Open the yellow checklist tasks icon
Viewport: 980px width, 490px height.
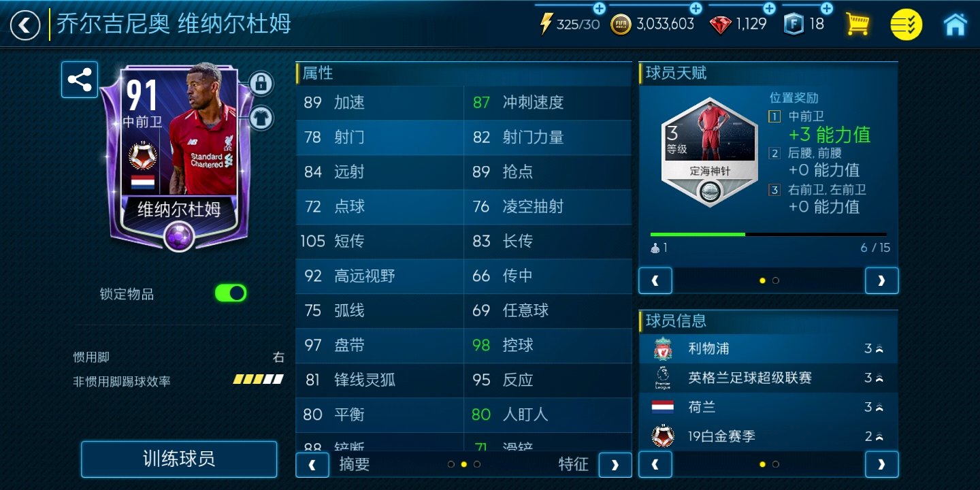coord(906,24)
